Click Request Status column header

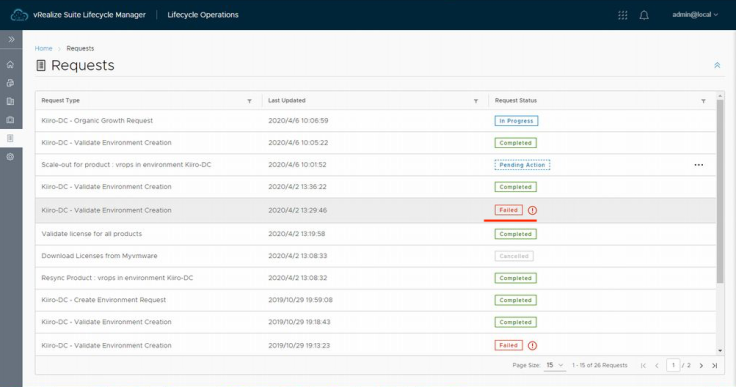[515, 101]
